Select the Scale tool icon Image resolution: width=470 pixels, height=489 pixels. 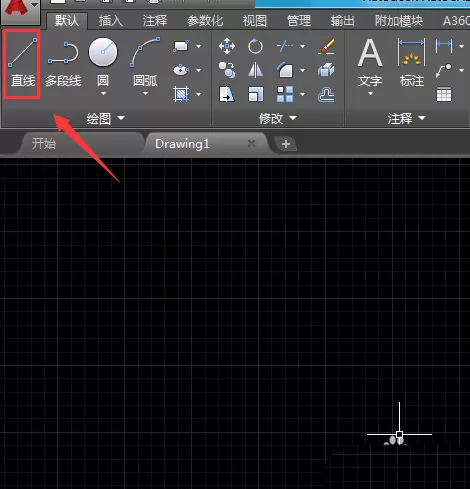[256, 94]
